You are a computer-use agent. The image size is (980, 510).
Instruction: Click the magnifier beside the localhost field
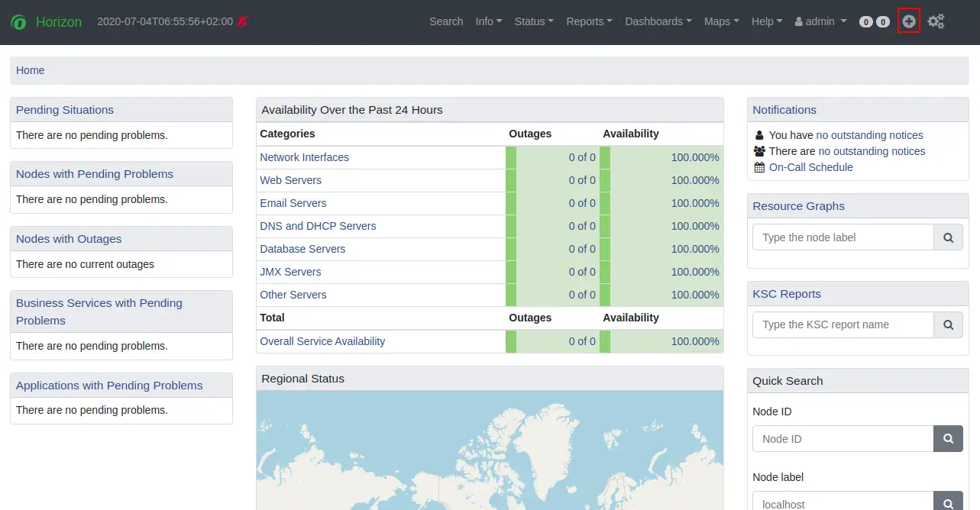(948, 503)
